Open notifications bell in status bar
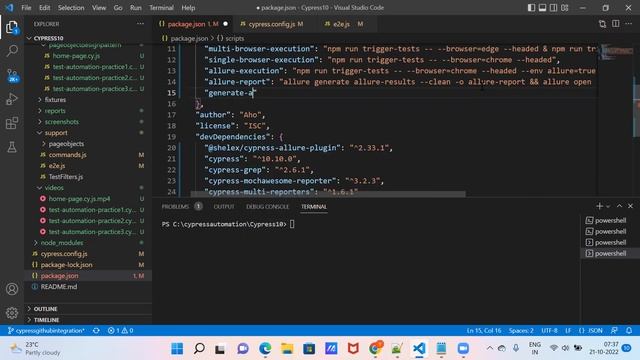640x360 pixels. point(629,331)
